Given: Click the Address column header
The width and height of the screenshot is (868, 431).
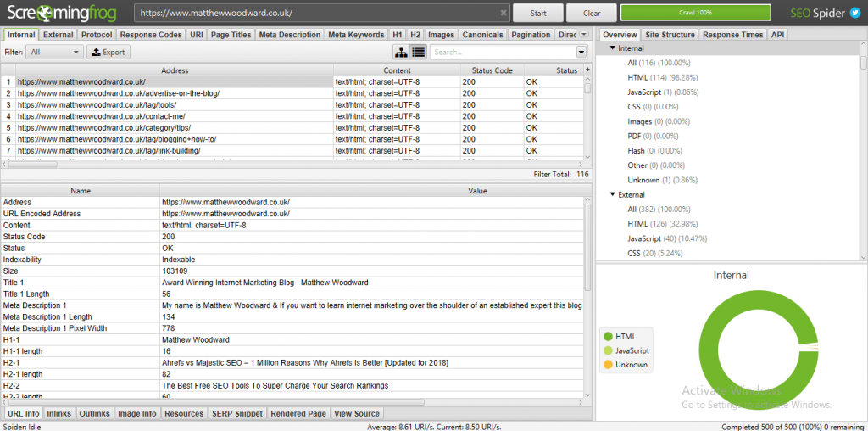Looking at the screenshot, I should pos(175,70).
